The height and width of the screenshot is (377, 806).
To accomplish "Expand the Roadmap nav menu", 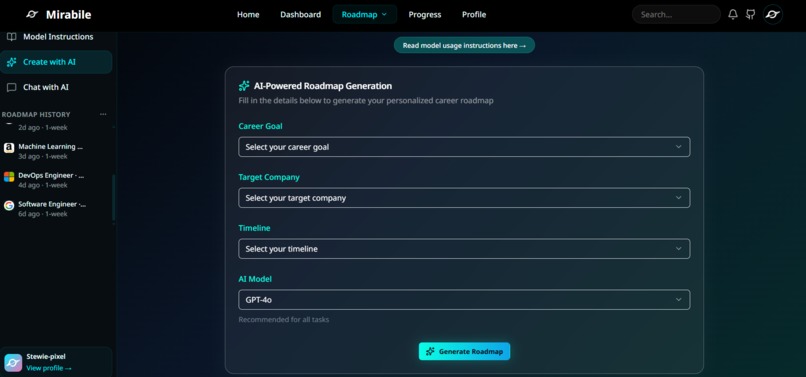I will click(x=364, y=14).
